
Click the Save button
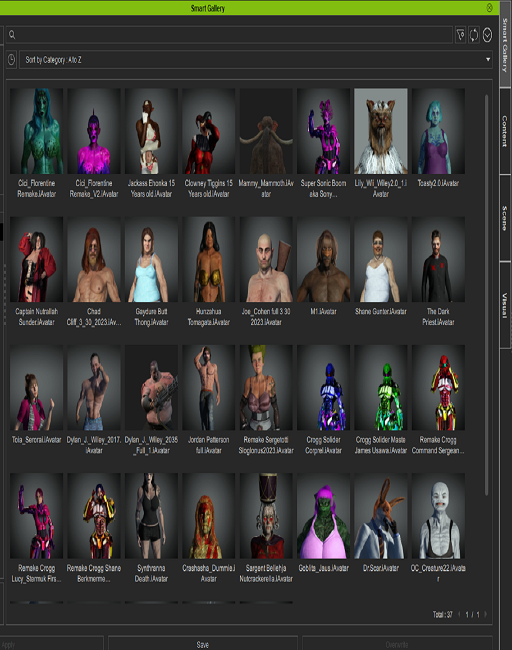coord(203,644)
